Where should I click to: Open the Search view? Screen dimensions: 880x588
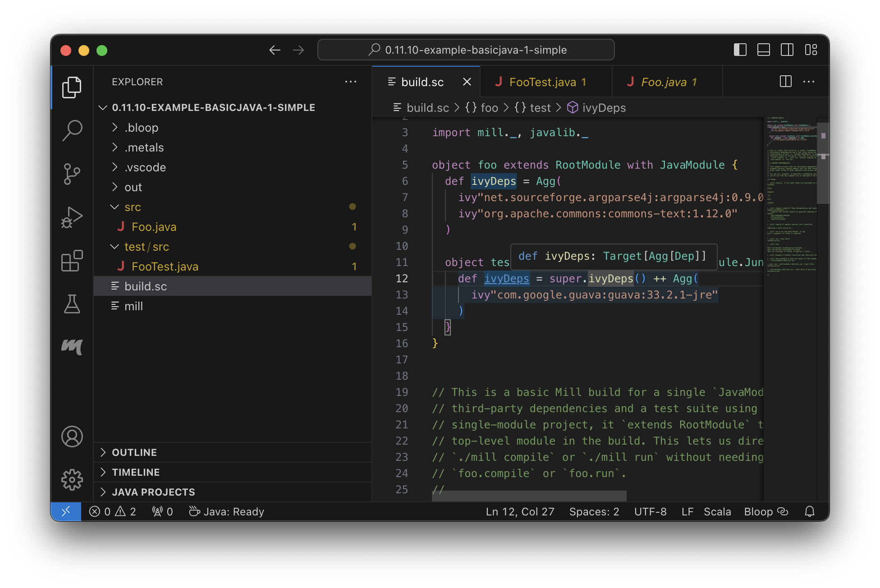(x=72, y=130)
